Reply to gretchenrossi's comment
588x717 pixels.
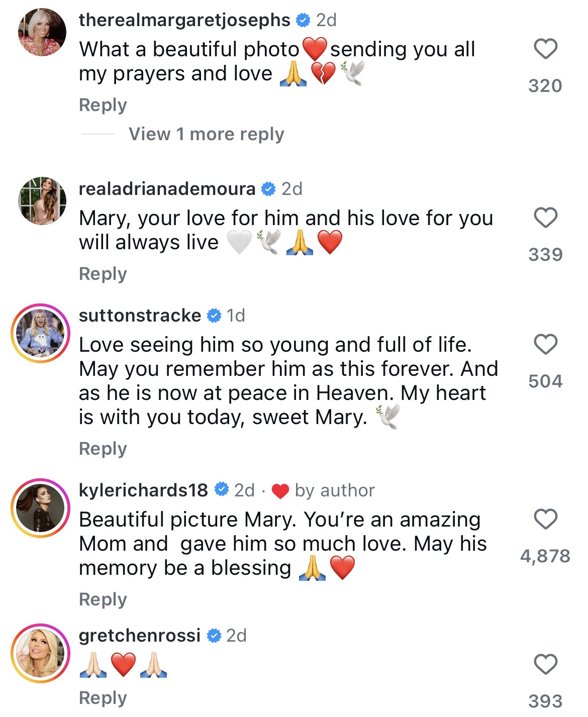point(103,698)
